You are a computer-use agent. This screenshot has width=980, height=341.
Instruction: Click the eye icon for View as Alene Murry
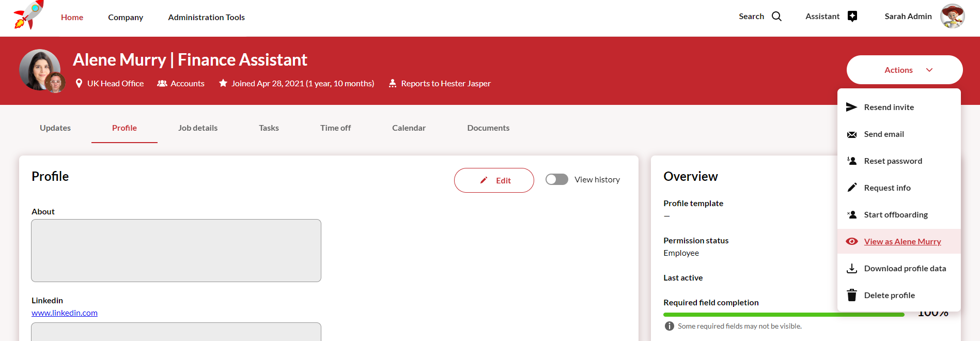pos(851,241)
